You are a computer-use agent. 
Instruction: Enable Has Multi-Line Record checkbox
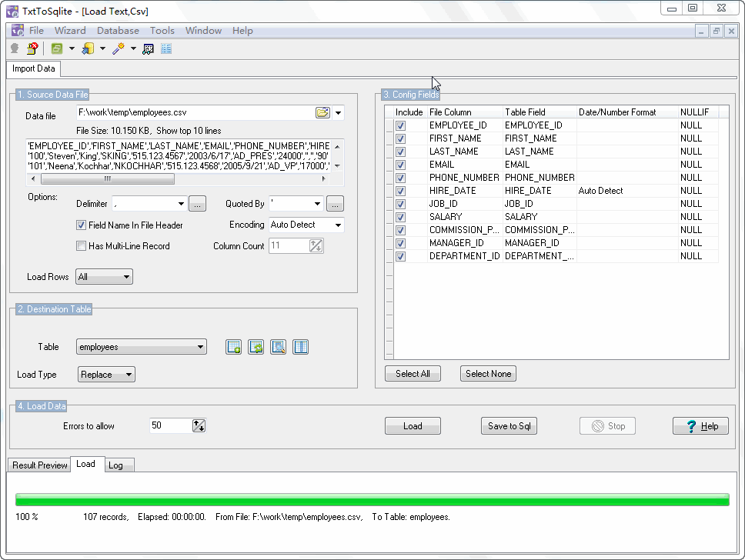pos(82,246)
